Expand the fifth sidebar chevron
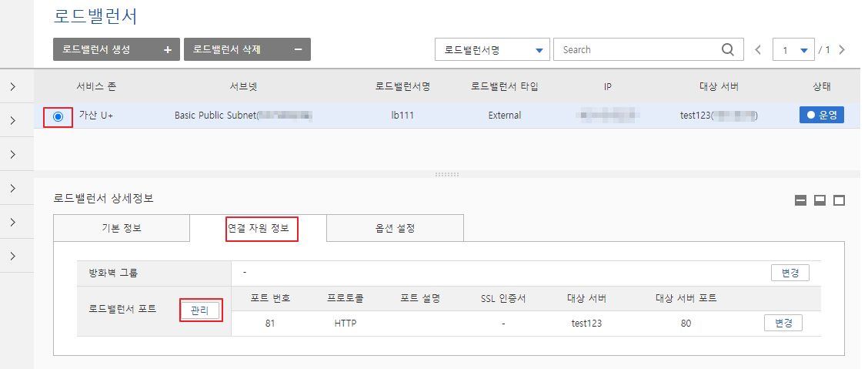868x369 pixels. click(13, 222)
